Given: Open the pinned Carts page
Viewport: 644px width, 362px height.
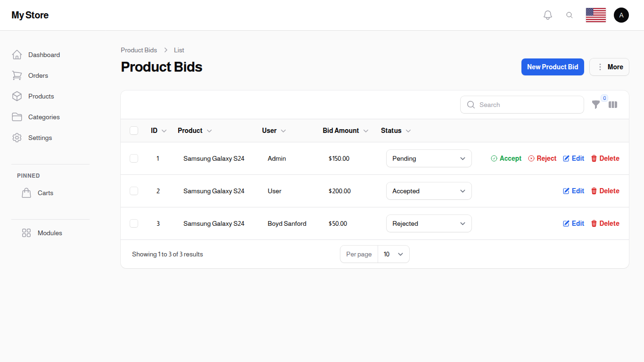Looking at the screenshot, I should (x=45, y=193).
